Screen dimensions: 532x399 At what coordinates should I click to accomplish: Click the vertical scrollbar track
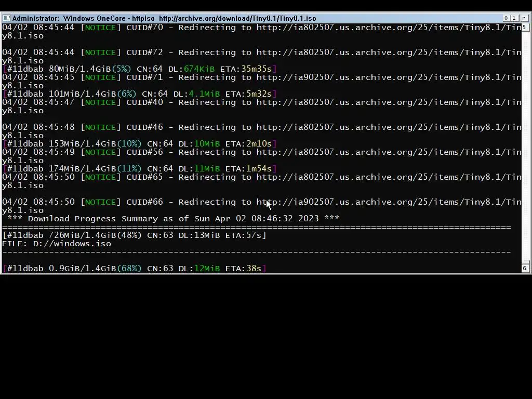click(x=525, y=146)
